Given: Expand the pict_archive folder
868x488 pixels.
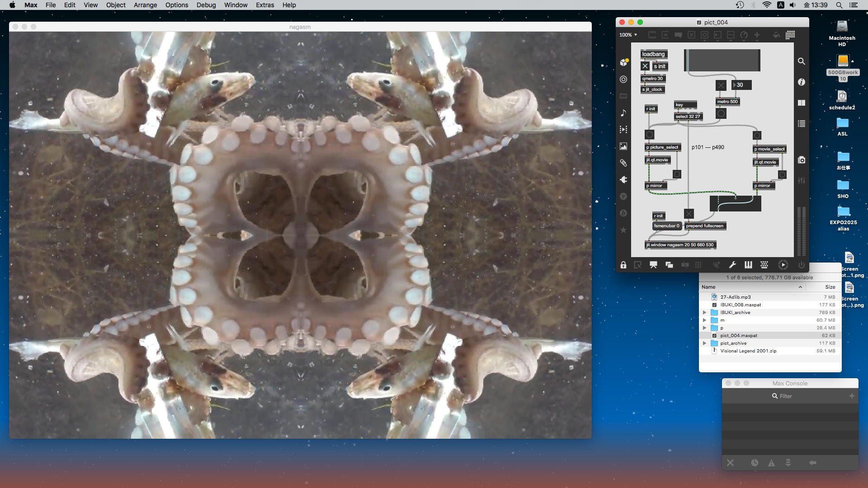Looking at the screenshot, I should (x=704, y=343).
